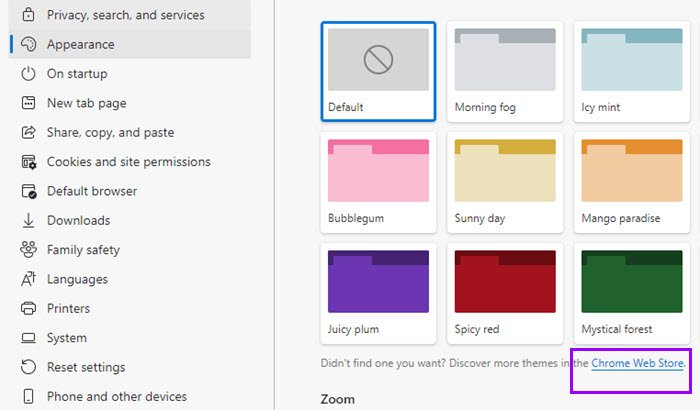Image resolution: width=700 pixels, height=410 pixels.
Task: Choose the Mango paradise theme
Action: click(x=632, y=182)
